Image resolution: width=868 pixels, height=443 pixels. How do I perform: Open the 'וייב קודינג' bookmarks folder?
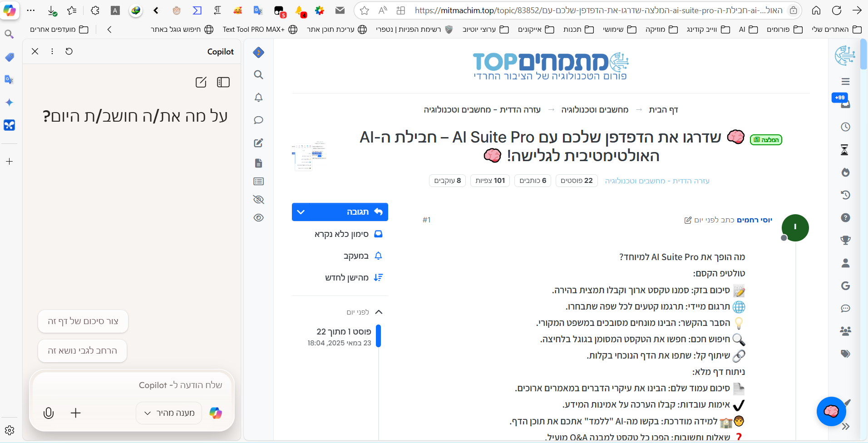[708, 30]
